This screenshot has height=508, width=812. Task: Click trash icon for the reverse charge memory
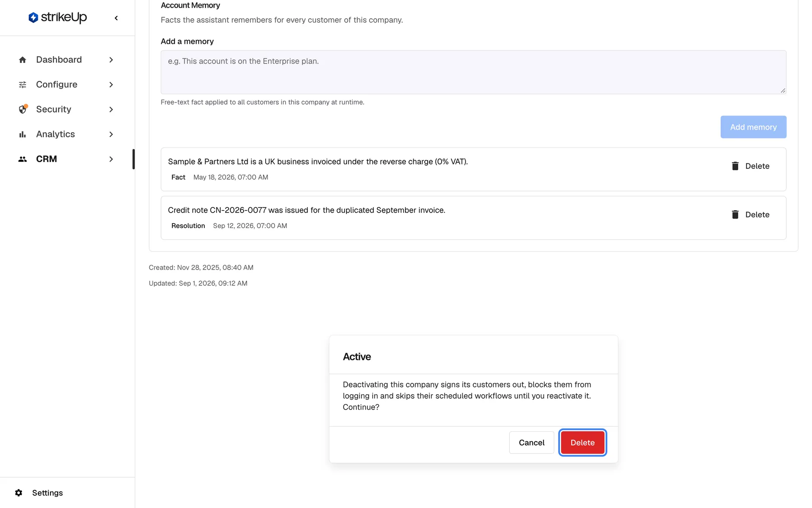coord(735,166)
